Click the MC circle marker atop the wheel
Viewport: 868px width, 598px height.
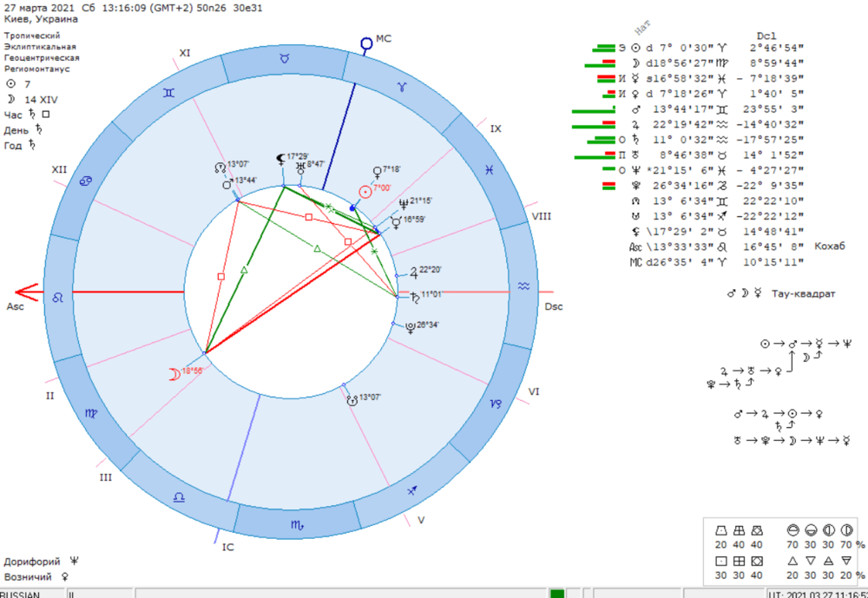[x=366, y=43]
